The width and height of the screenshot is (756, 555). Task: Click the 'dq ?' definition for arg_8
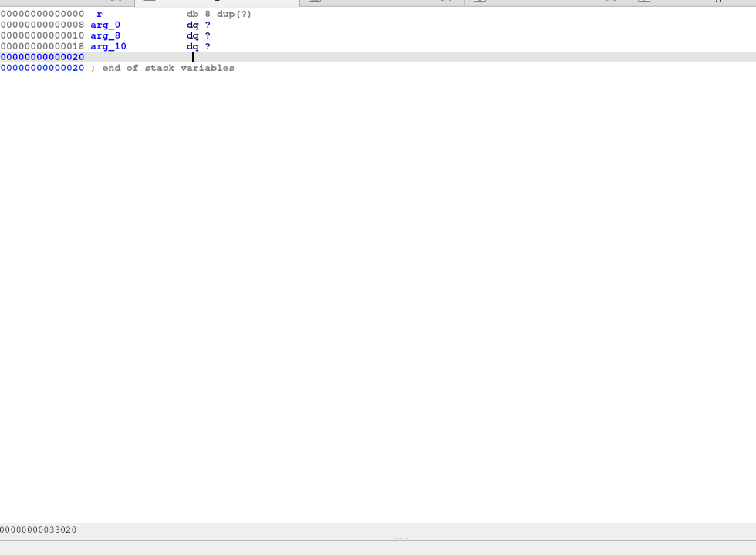pos(198,35)
